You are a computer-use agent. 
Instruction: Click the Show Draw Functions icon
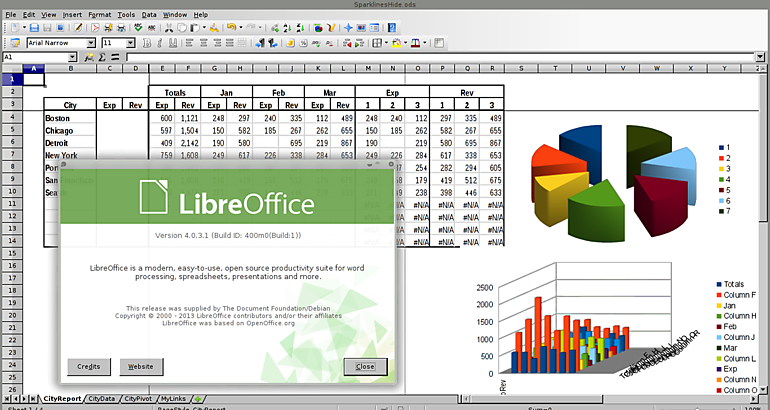(331, 28)
